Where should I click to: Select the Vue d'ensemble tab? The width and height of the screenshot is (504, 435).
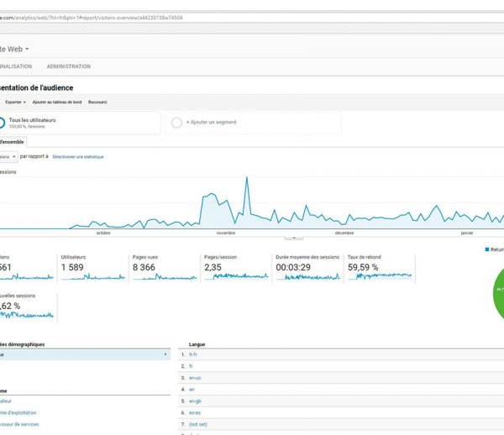point(13,142)
